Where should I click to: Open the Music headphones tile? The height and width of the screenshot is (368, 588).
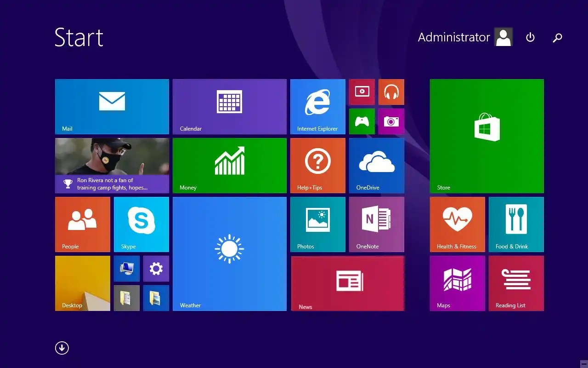(391, 92)
